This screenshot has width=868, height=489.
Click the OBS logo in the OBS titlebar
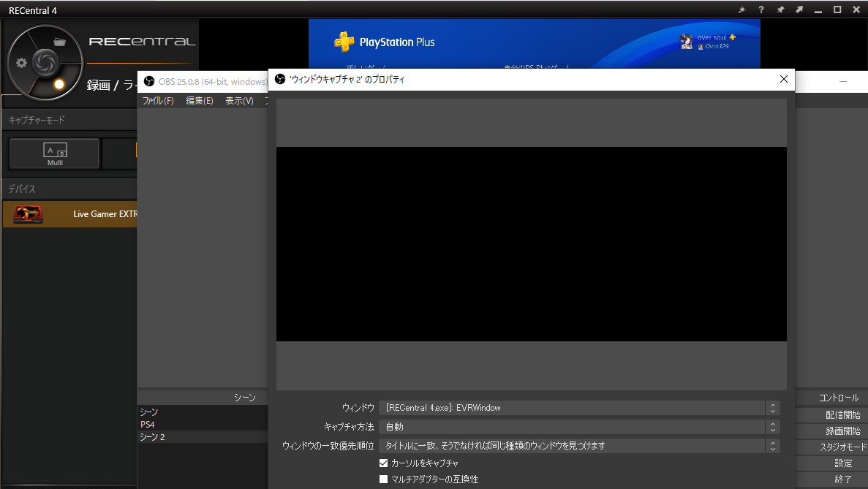click(x=148, y=81)
